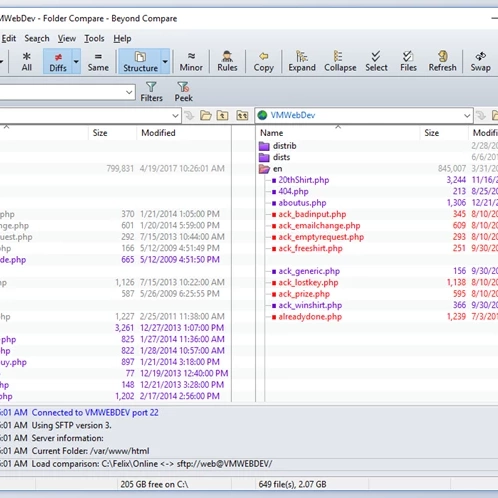Click the right pane go arrow icon
Screen dimensions: 498x498
click(x=481, y=116)
